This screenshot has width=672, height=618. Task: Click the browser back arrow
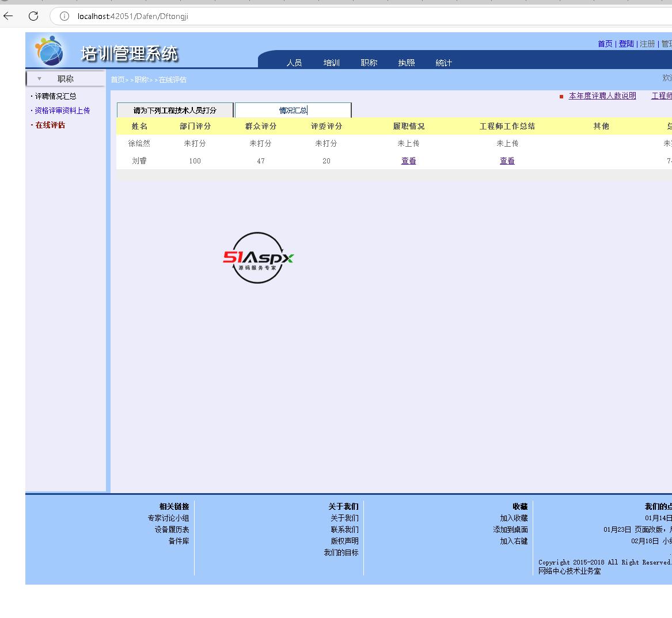[x=8, y=16]
